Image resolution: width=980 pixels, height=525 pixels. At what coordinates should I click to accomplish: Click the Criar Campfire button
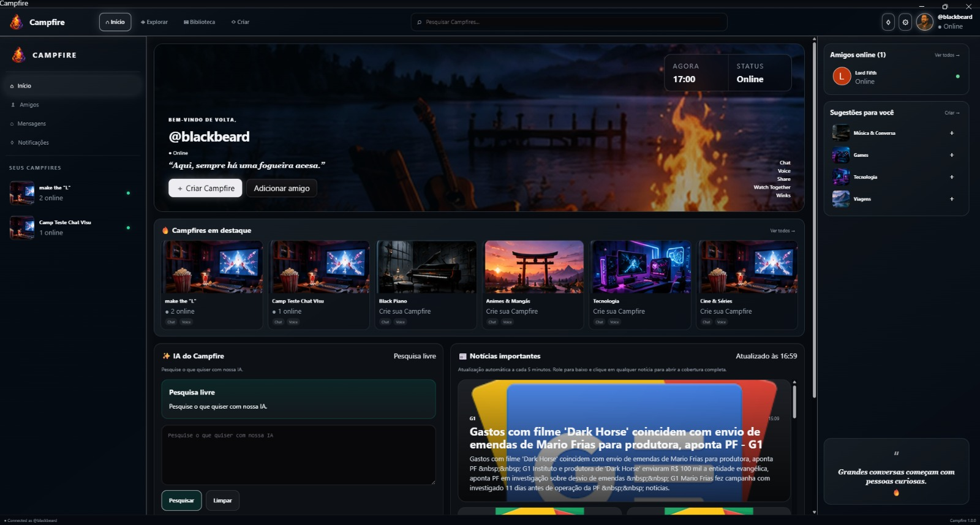point(206,188)
